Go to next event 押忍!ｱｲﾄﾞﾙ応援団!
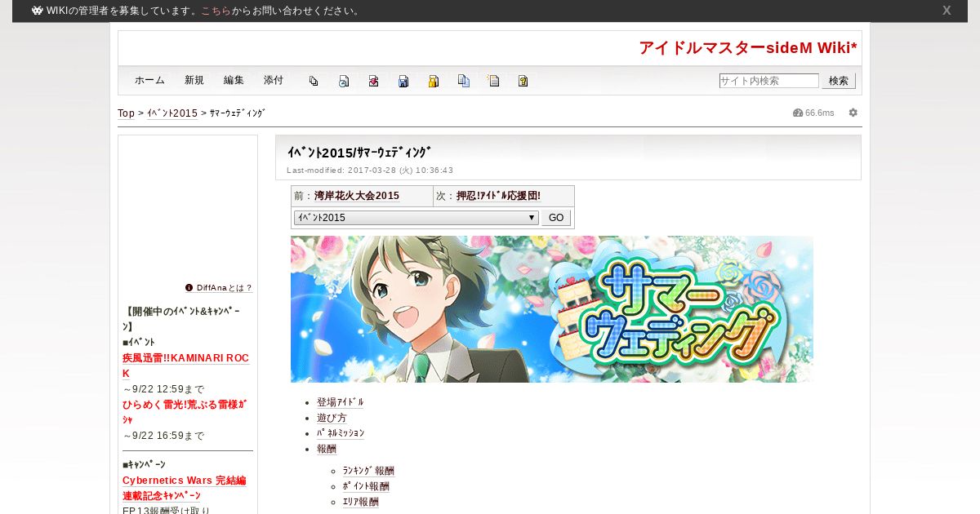 point(498,196)
